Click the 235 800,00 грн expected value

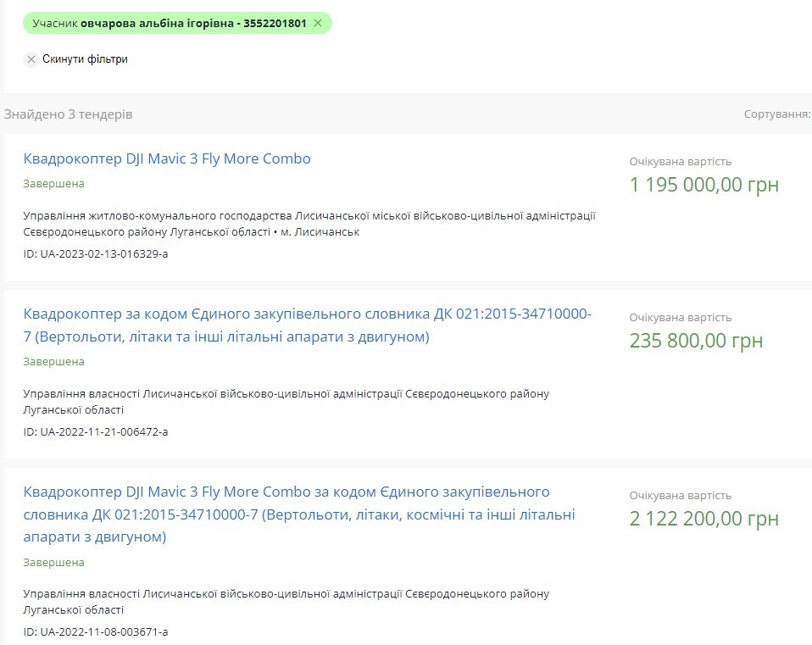pos(696,341)
